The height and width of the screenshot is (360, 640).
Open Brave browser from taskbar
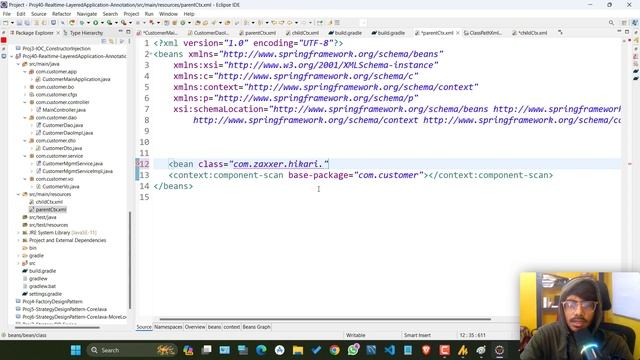click(426, 350)
